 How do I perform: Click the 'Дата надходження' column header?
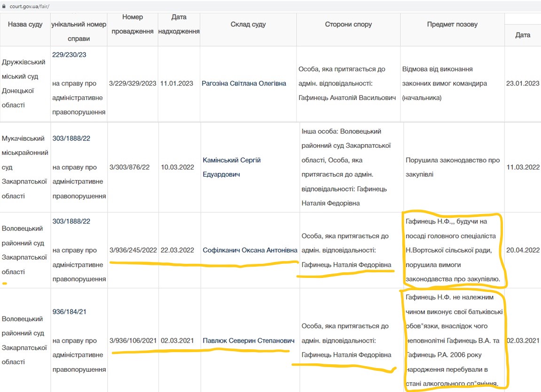coord(179,24)
